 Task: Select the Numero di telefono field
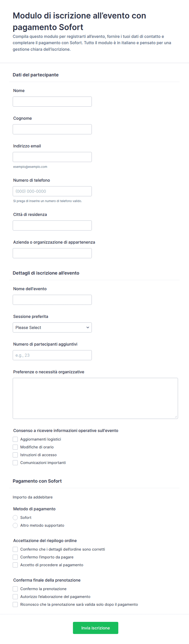(52, 191)
